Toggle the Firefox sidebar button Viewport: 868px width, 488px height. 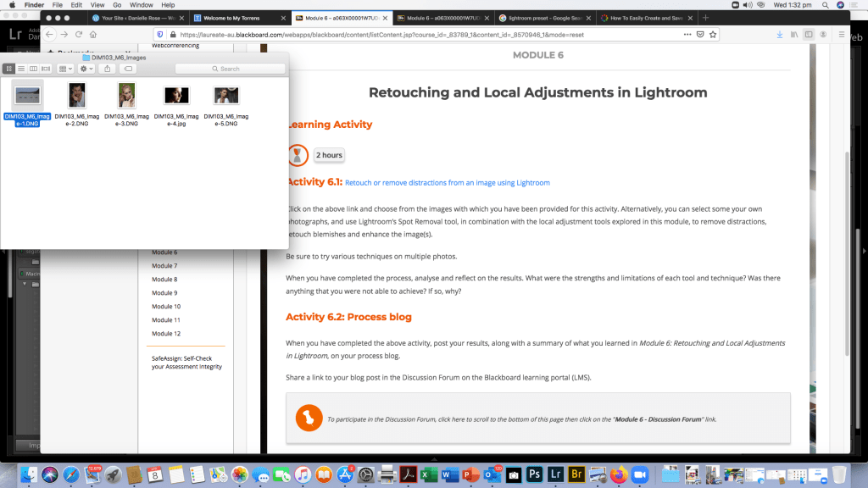809,34
